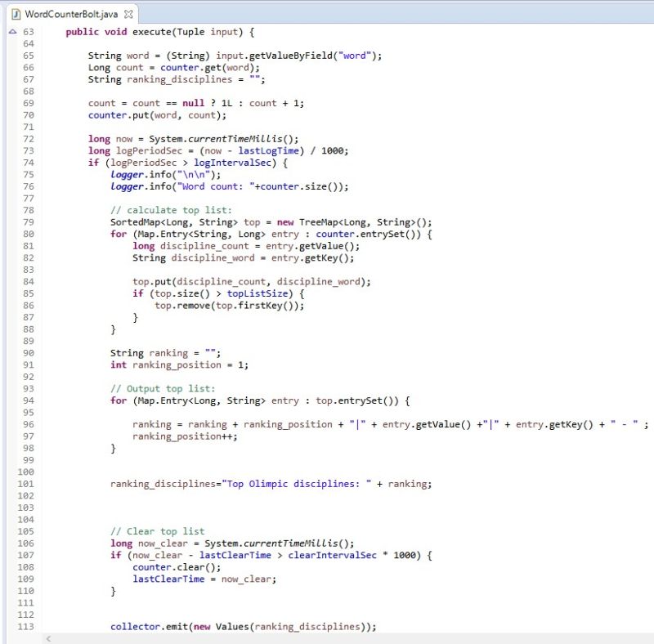Click the Java file icon on the tab

coord(16,15)
